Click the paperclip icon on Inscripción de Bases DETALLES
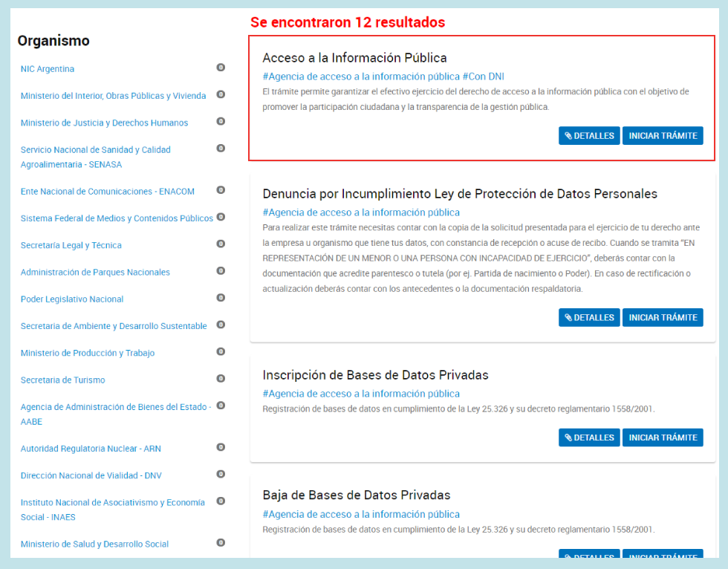 (x=568, y=438)
